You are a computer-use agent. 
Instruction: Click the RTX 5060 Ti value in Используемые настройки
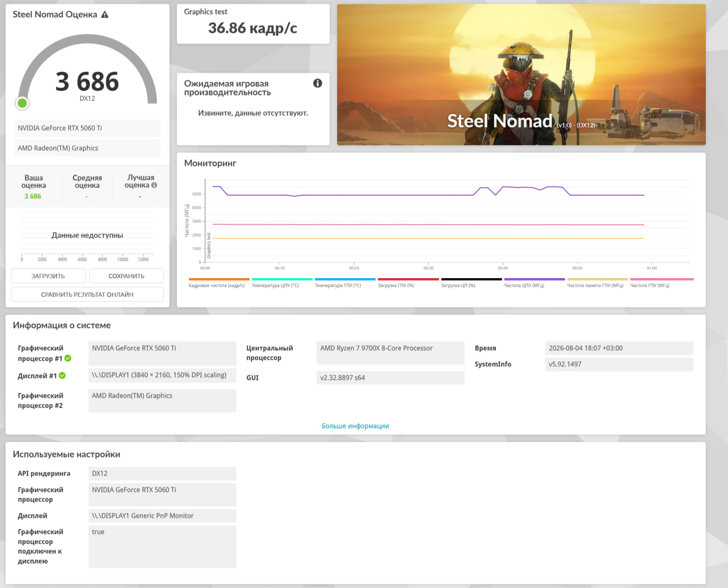point(162,495)
